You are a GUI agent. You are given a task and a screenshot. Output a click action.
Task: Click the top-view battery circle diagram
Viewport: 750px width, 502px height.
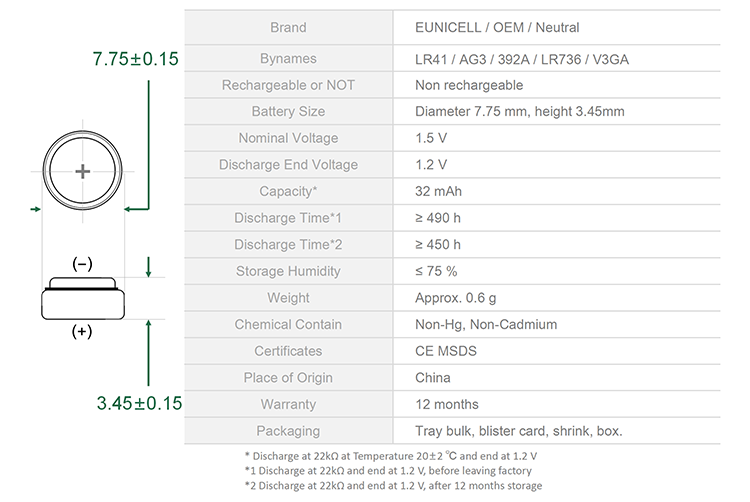click(x=82, y=171)
